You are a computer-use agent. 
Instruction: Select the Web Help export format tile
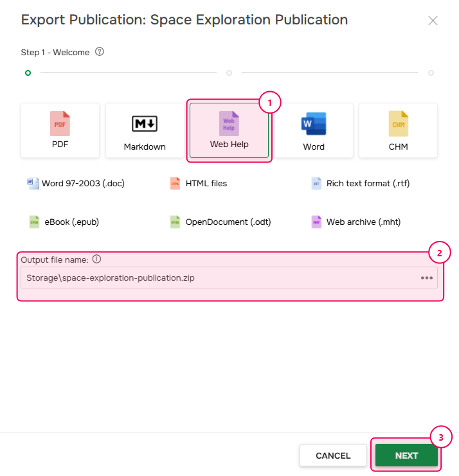[x=229, y=130]
